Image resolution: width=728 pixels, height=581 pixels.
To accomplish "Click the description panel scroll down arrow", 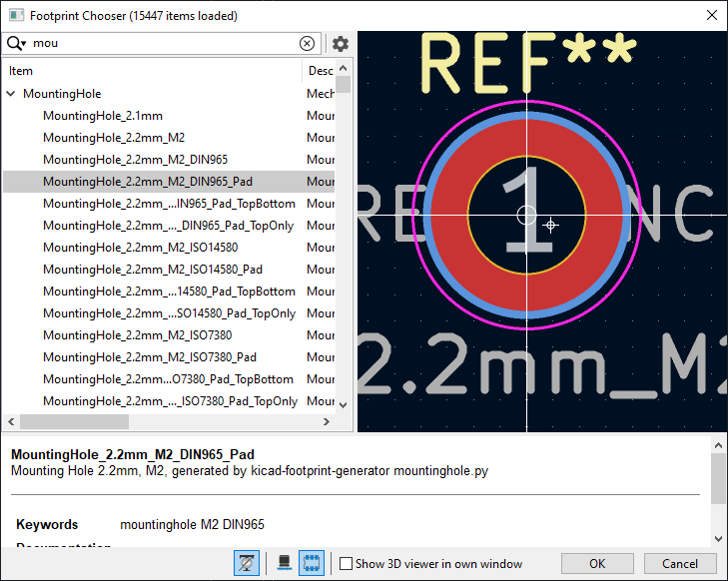I will coord(718,539).
